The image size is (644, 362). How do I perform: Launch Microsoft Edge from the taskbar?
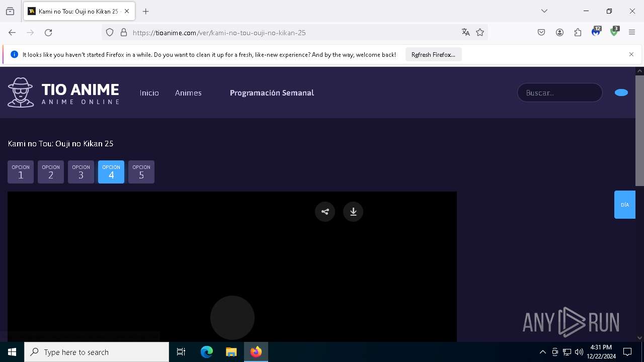click(207, 352)
